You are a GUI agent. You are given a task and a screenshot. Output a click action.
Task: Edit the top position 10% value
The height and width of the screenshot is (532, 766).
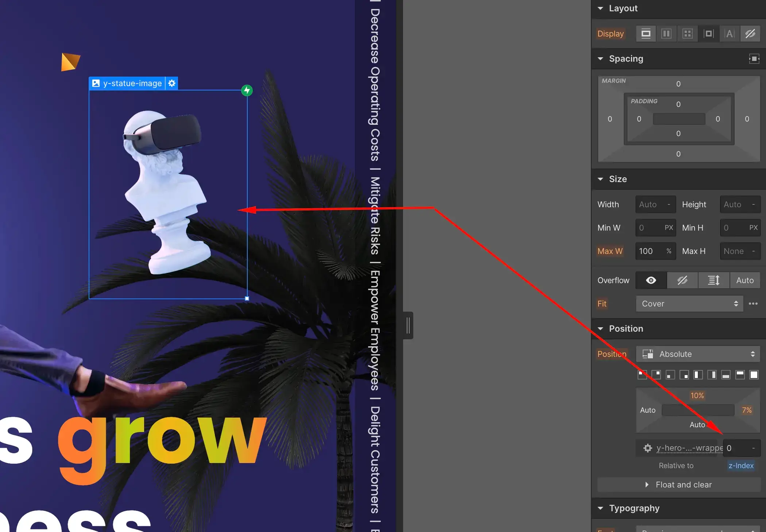697,396
